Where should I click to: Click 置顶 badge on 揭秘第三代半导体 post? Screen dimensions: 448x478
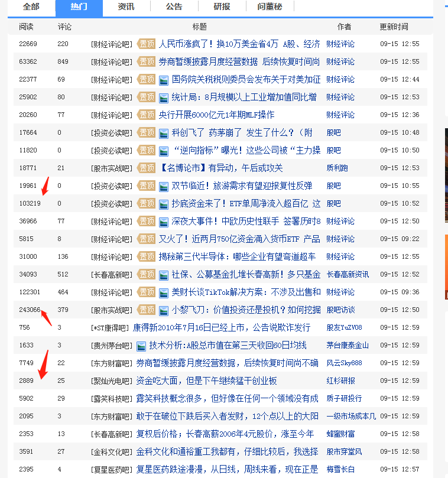147,256
